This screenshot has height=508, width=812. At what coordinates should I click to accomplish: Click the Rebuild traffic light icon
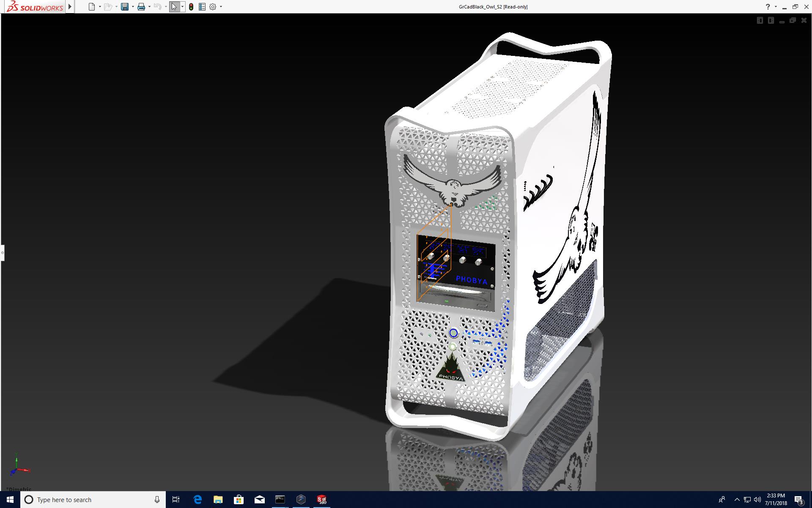pos(191,7)
